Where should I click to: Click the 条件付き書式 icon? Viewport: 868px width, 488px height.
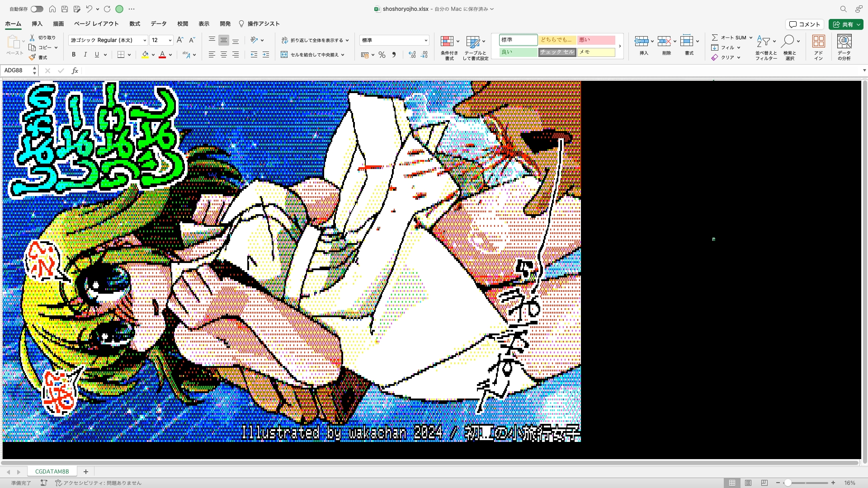tap(448, 42)
